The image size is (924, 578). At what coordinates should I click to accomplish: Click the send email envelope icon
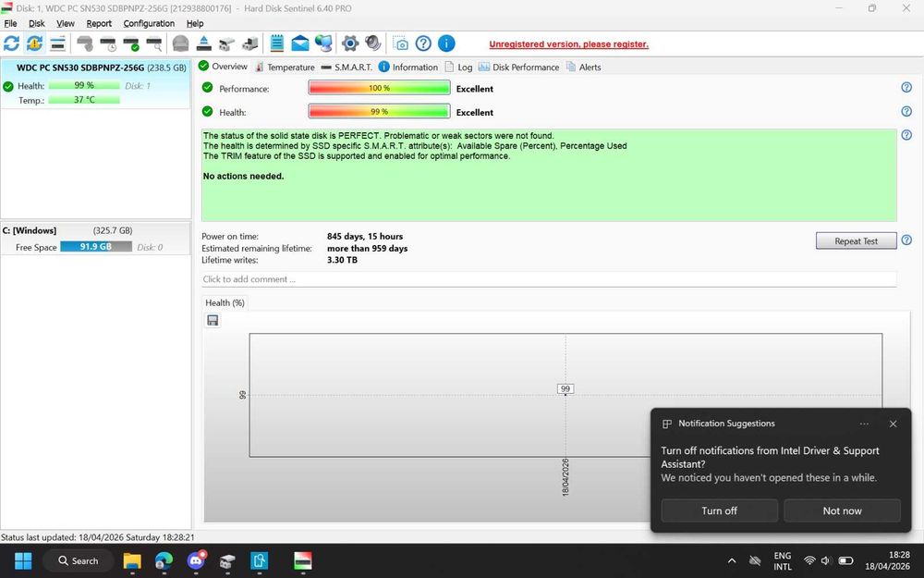click(300, 43)
